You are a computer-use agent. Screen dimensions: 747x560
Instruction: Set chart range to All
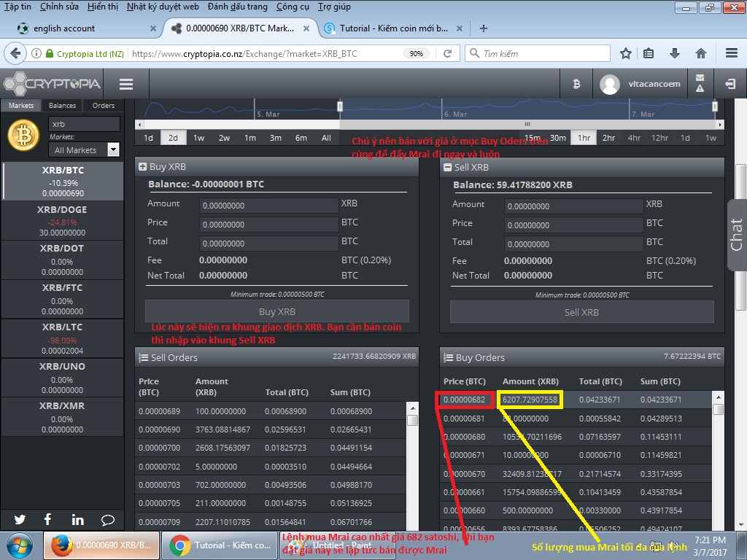[326, 138]
